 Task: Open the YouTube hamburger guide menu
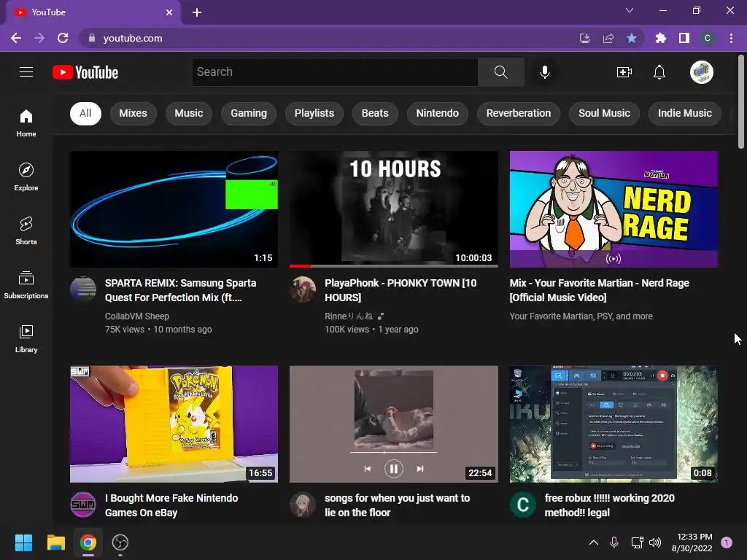(26, 72)
